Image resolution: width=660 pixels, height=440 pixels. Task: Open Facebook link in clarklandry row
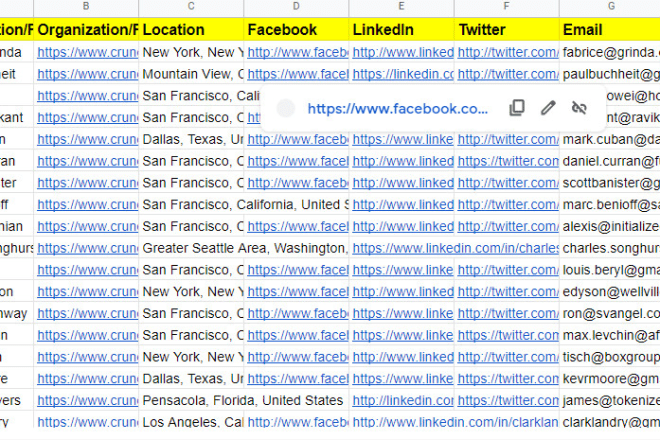[x=298, y=421]
